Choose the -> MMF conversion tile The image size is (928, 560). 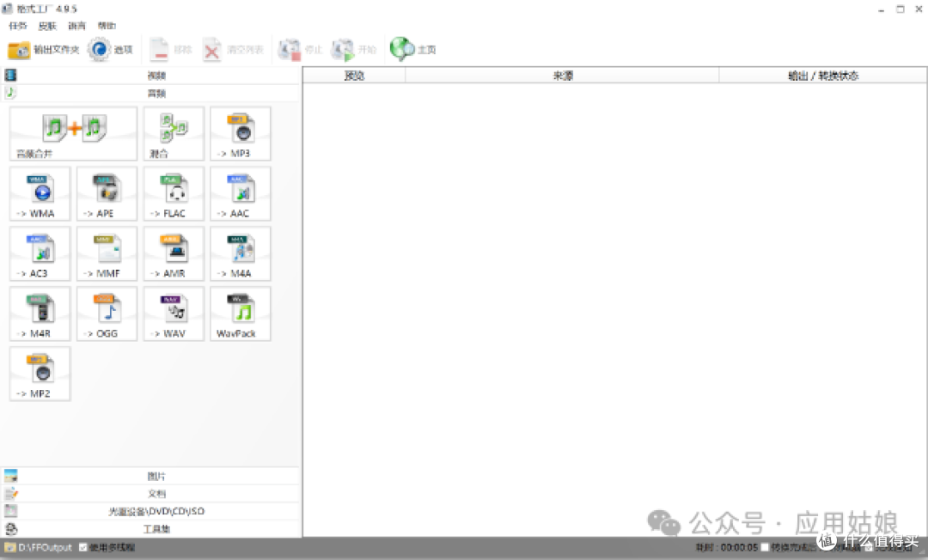107,253
